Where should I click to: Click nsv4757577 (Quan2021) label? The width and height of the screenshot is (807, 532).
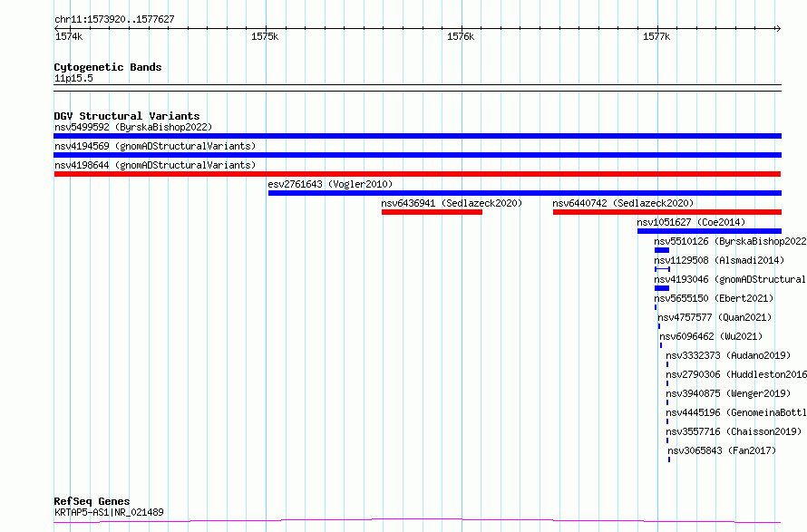pos(715,317)
